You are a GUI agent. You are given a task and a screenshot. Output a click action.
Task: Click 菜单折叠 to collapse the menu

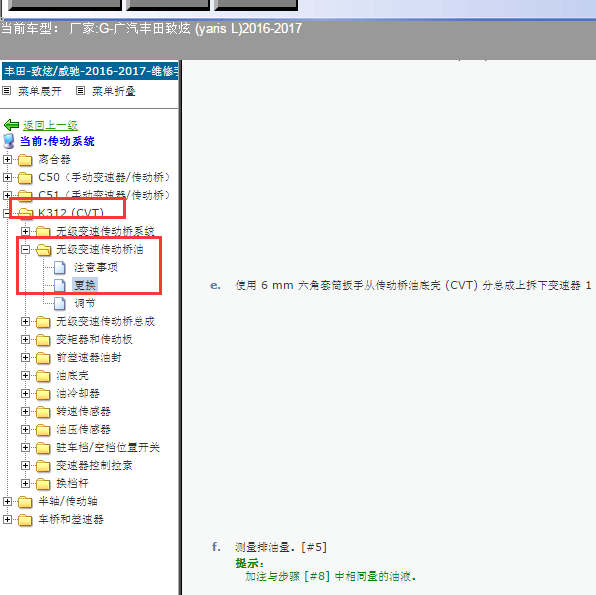114,91
